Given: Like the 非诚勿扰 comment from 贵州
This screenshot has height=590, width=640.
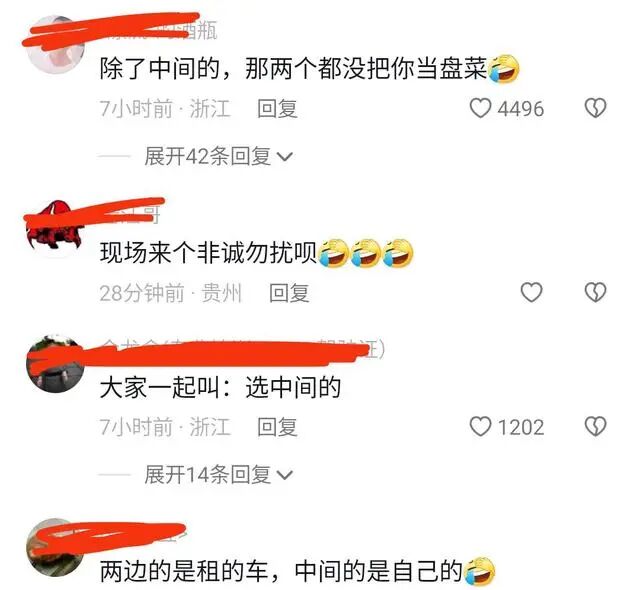Looking at the screenshot, I should click(x=531, y=293).
